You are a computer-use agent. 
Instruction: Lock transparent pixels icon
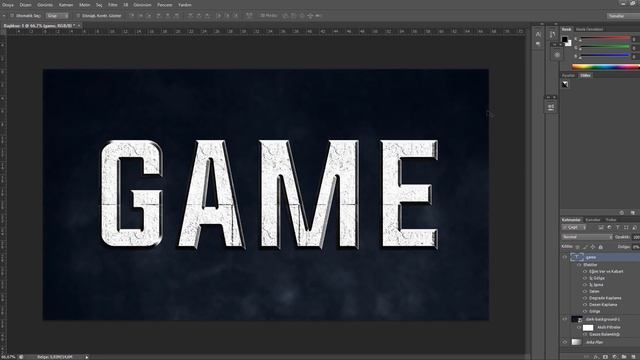[577, 247]
